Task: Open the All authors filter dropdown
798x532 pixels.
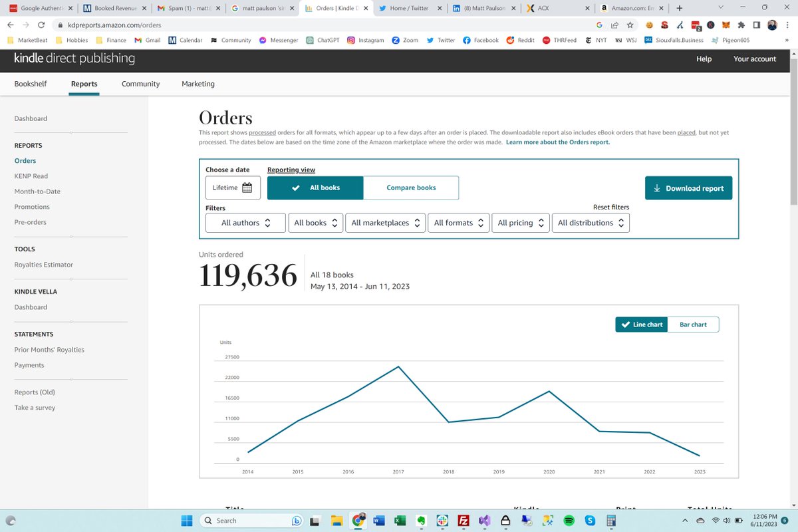Action: click(x=245, y=222)
